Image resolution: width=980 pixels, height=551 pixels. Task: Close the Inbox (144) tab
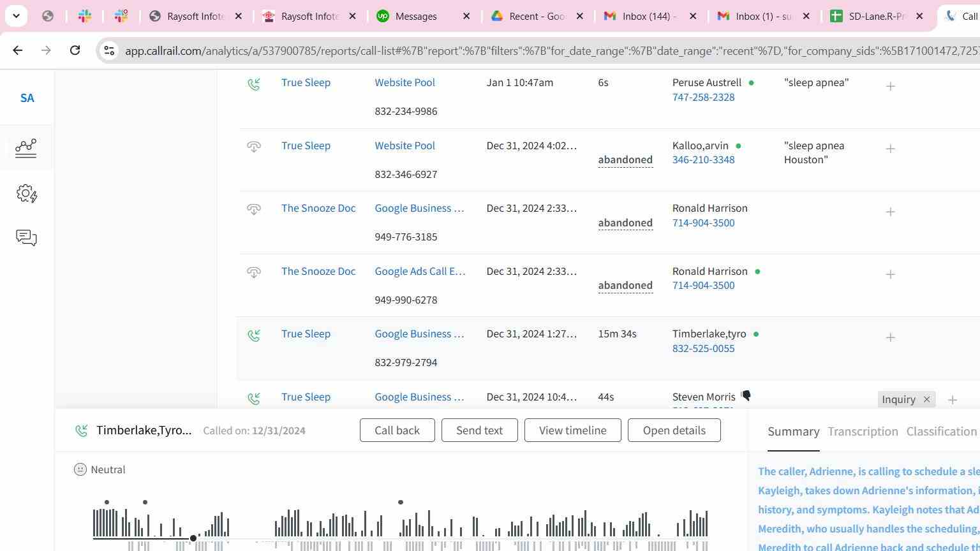pos(693,17)
